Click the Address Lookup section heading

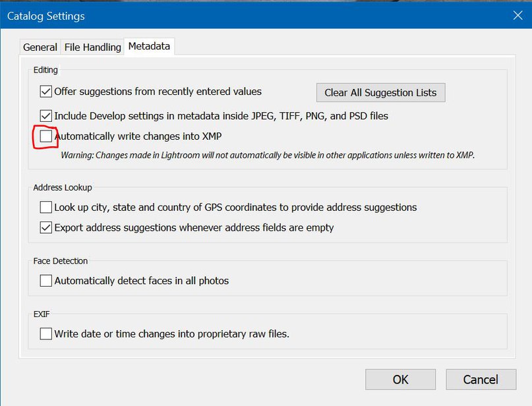(63, 188)
